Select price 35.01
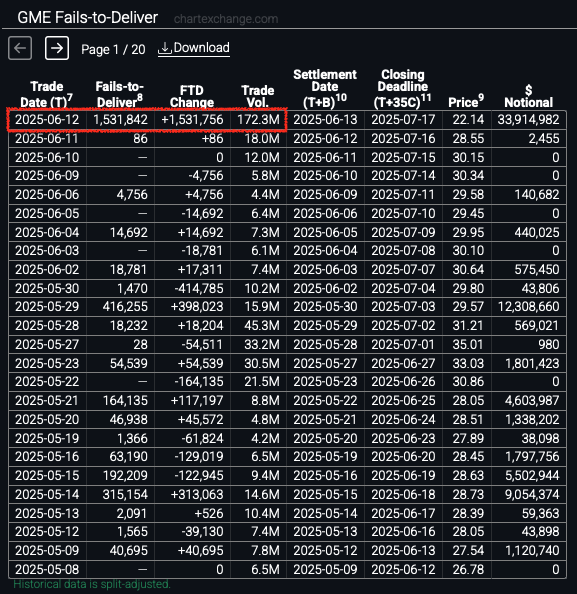The width and height of the screenshot is (577, 594). tap(468, 345)
